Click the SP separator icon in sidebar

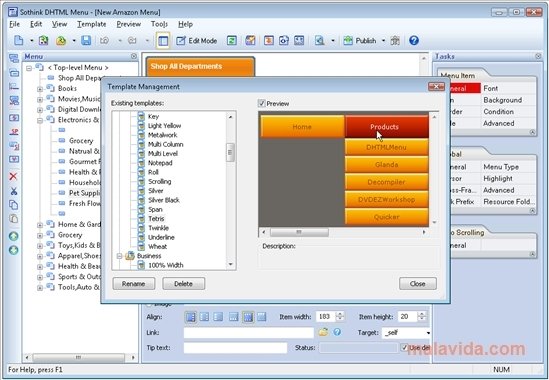click(x=14, y=132)
